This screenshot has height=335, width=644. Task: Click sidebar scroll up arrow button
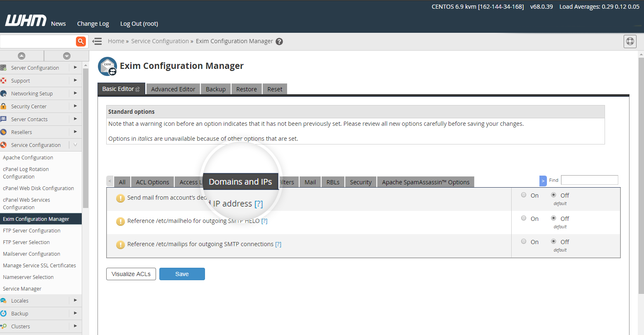(x=22, y=56)
